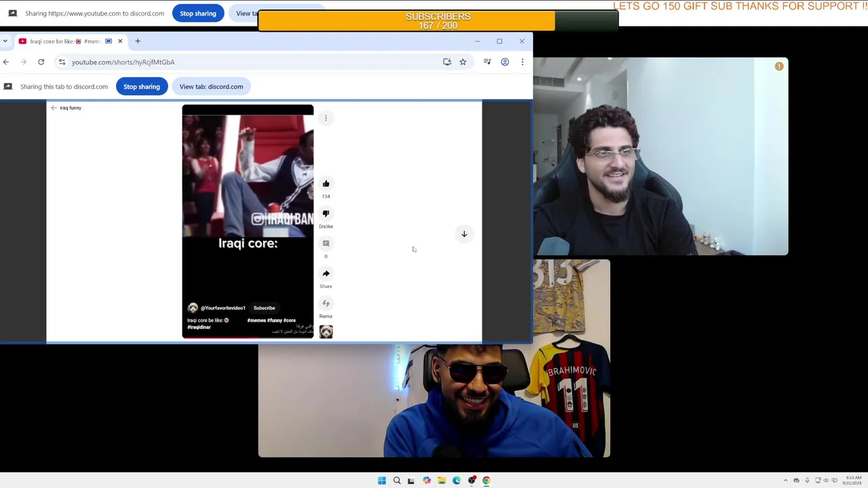Click the 'iraq funny' search label
This screenshot has width=868, height=488.
pos(71,108)
